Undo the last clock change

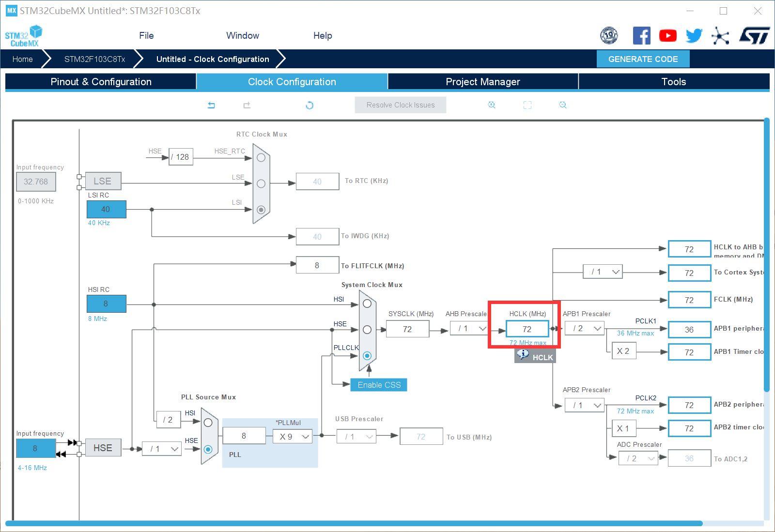(211, 105)
